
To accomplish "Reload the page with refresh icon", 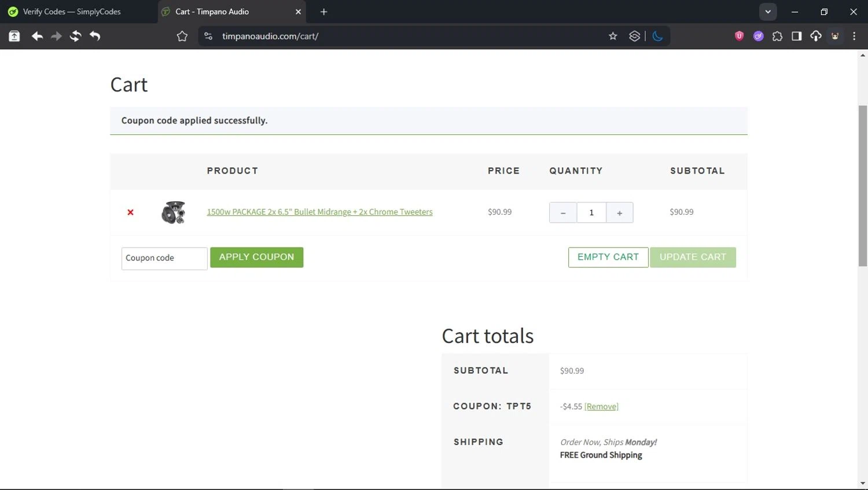I will 75,36.
